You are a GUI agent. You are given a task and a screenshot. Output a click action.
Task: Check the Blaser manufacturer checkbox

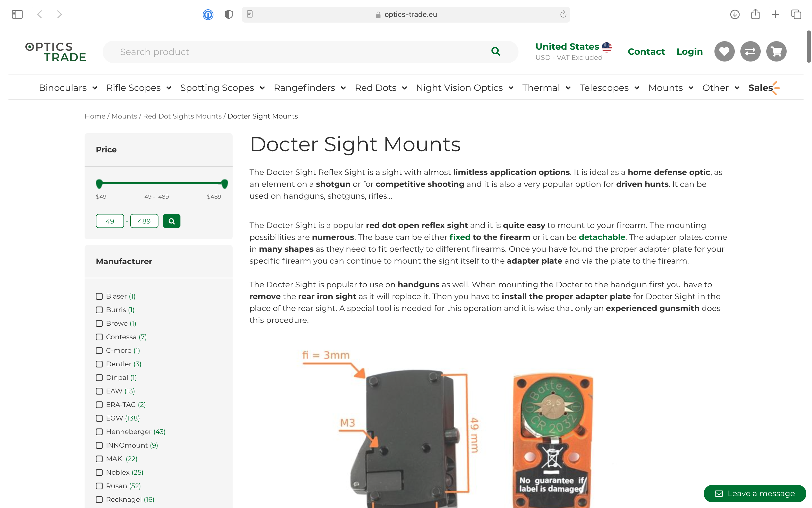click(x=99, y=296)
